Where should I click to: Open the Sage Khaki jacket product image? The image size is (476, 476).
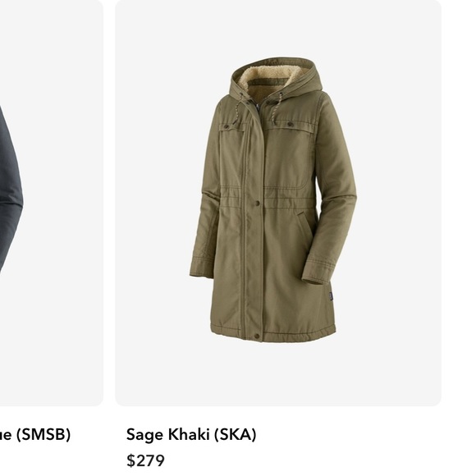click(273, 199)
